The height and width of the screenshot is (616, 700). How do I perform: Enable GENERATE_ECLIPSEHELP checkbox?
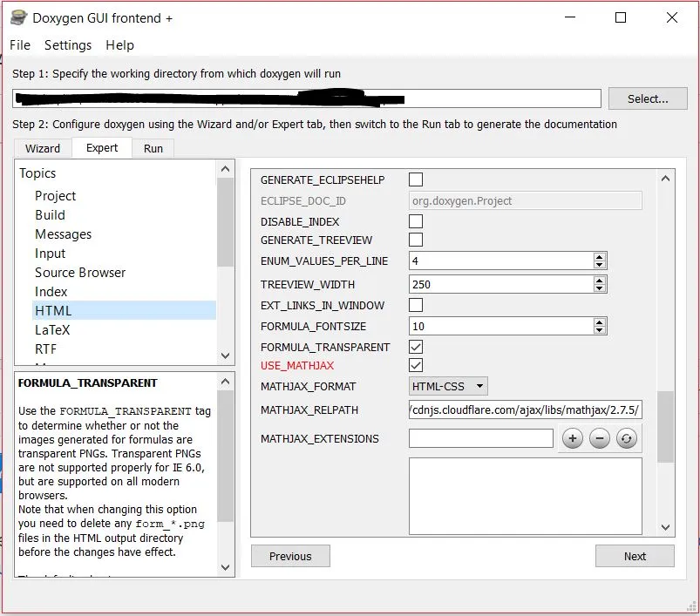coord(416,179)
